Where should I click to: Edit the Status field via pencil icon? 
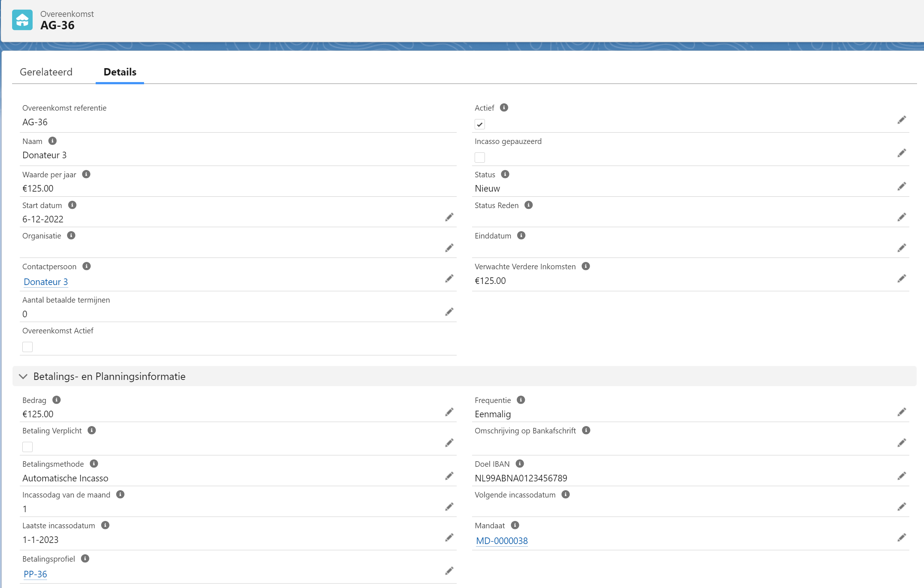[x=901, y=186]
